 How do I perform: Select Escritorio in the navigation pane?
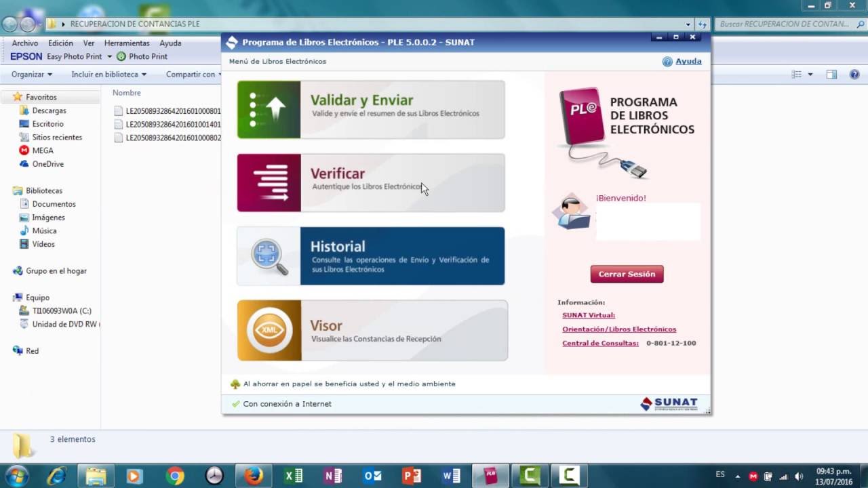coord(47,124)
